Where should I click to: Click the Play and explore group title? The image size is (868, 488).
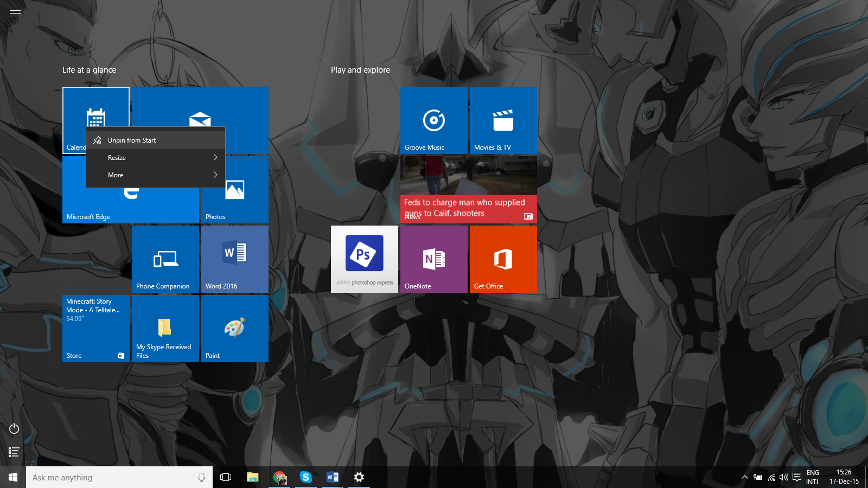tap(360, 70)
